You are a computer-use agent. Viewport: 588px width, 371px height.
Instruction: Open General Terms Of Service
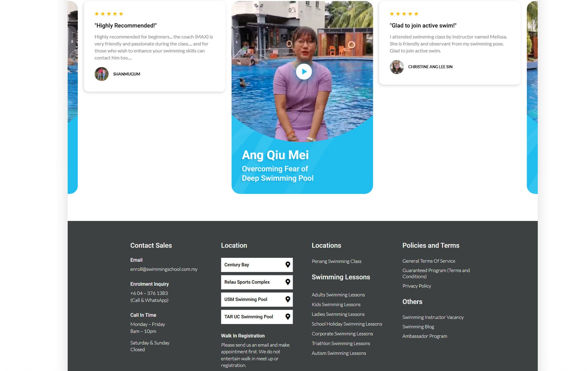click(428, 261)
